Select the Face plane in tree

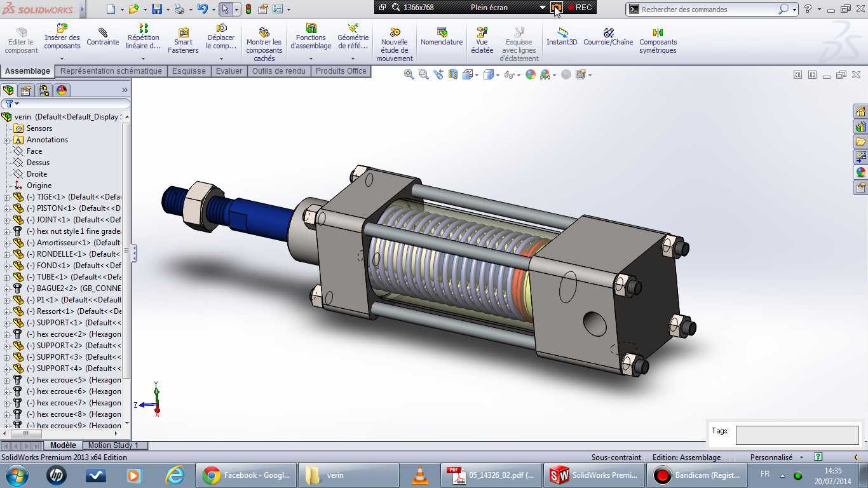(x=34, y=151)
